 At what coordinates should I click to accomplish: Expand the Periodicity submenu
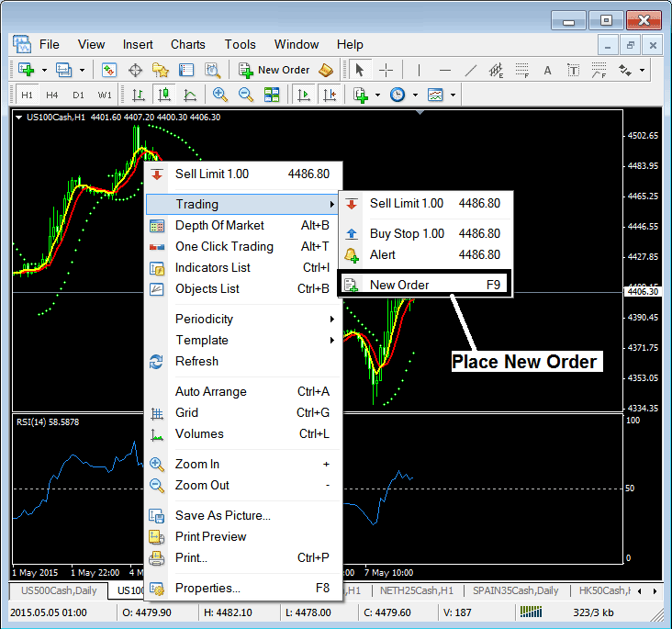(242, 319)
